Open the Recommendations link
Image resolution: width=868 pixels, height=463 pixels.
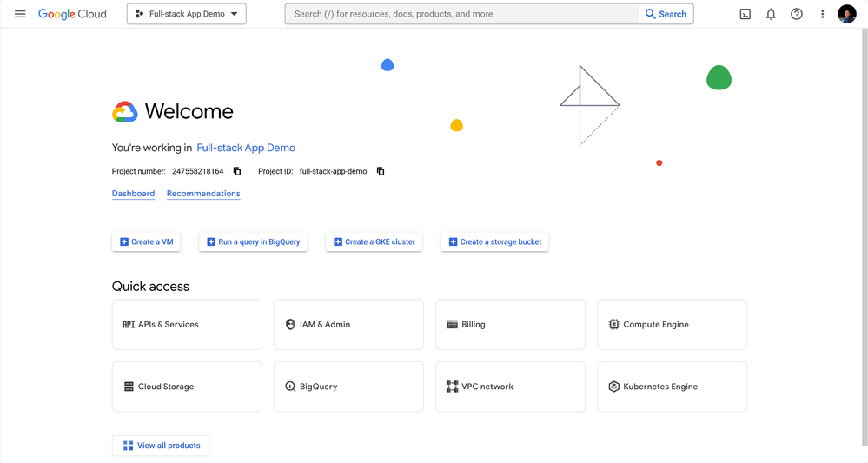pos(203,194)
